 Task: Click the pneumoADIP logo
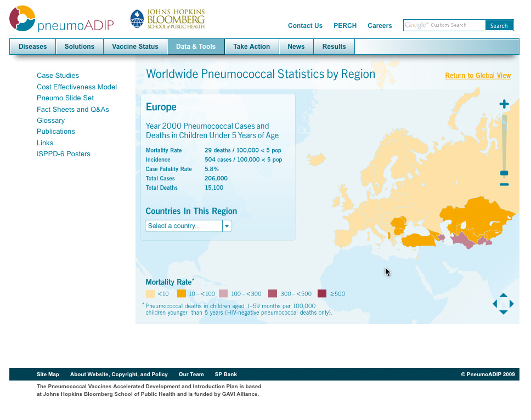click(x=61, y=20)
